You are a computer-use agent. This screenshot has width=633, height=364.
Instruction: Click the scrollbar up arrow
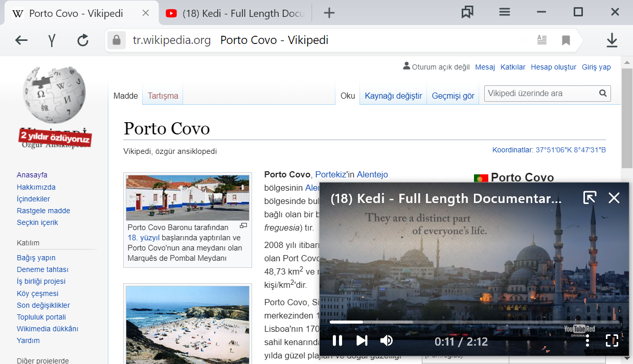(x=627, y=62)
